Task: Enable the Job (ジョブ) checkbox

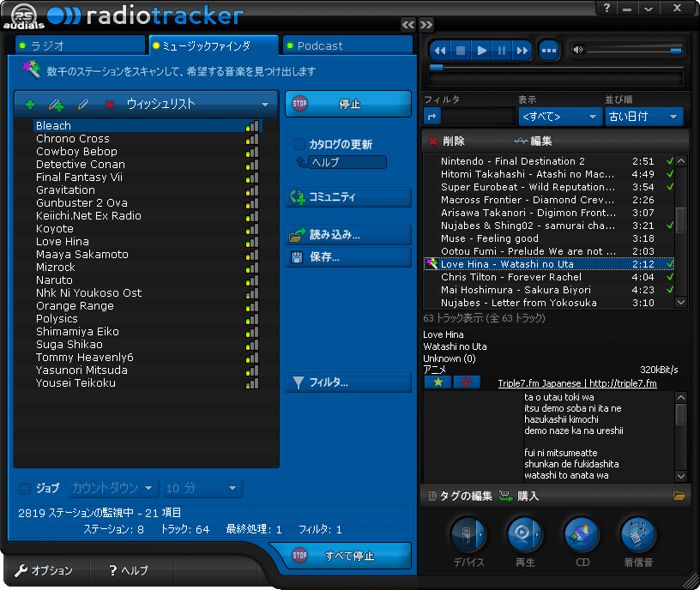Action: pyautogui.click(x=25, y=488)
